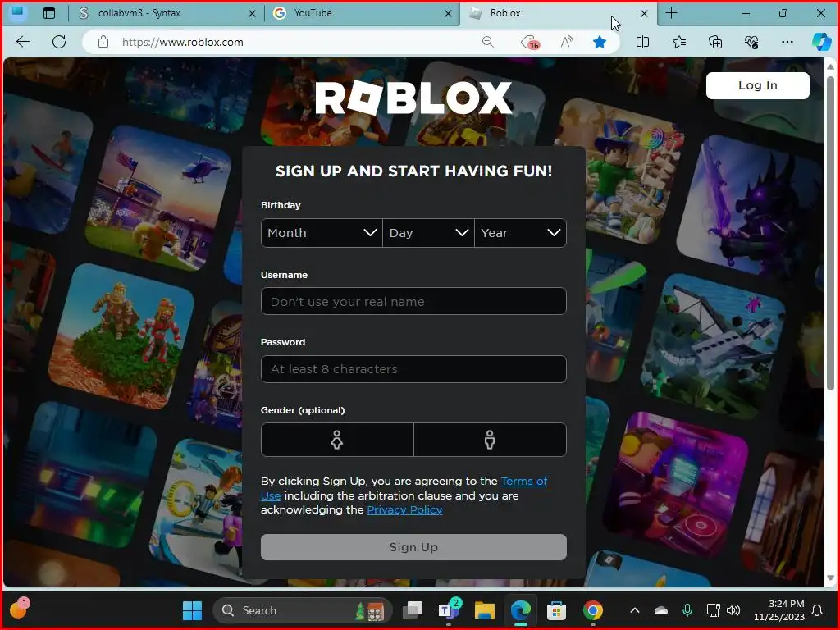
Task: Open the Favorites list icon
Action: click(x=678, y=42)
